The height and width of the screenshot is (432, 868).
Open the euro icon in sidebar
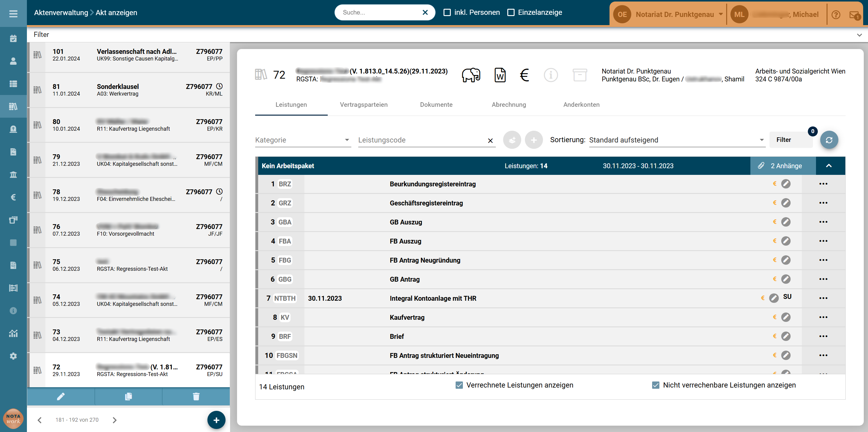click(x=13, y=197)
